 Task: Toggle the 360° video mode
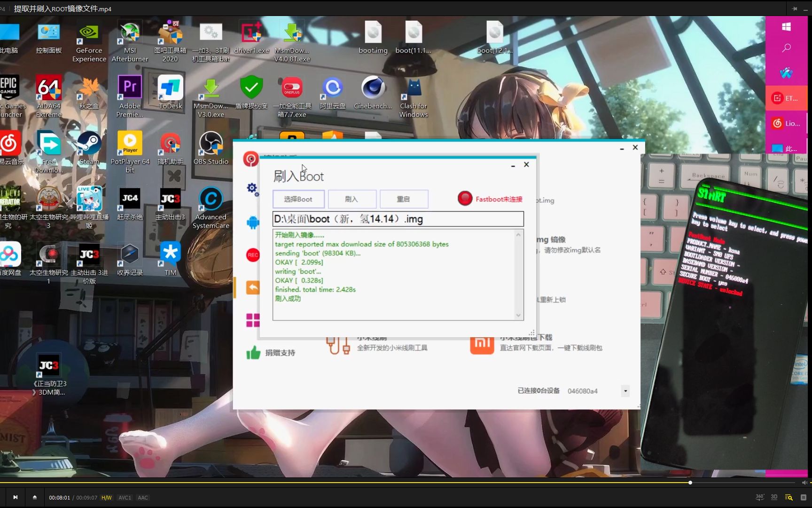pos(759,497)
